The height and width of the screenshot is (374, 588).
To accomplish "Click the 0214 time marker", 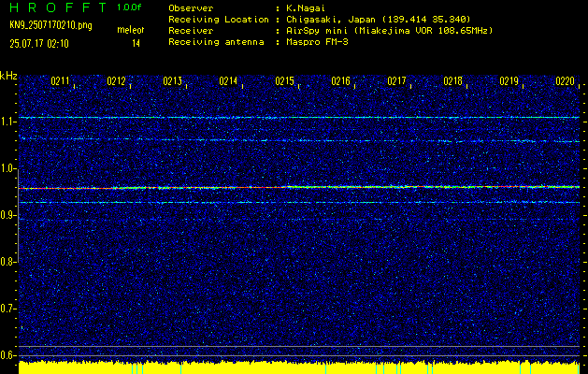I will click(x=228, y=81).
